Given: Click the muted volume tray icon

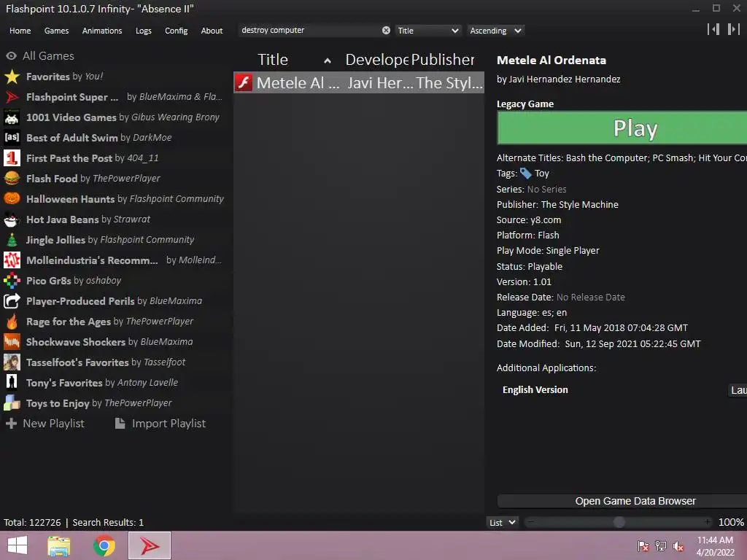Looking at the screenshot, I should [x=678, y=546].
